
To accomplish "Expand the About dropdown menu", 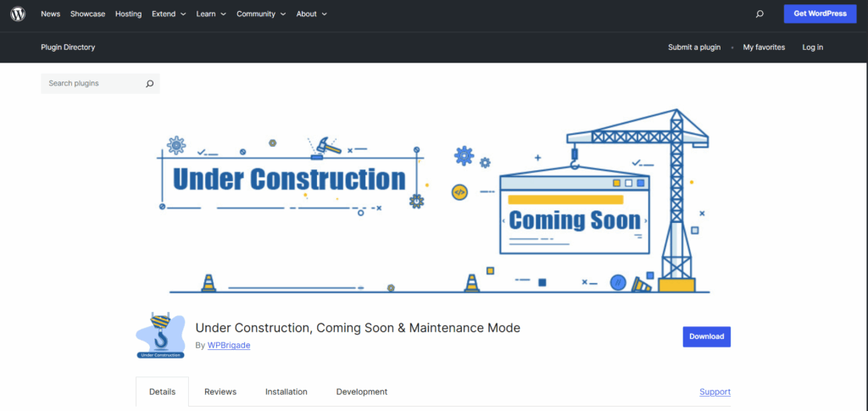I will click(312, 14).
